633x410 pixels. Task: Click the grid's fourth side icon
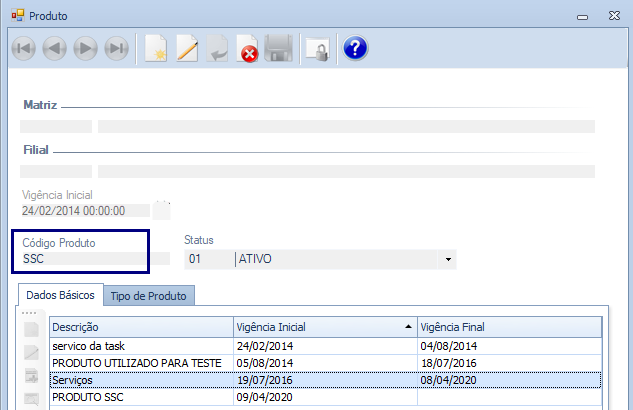[x=31, y=399]
